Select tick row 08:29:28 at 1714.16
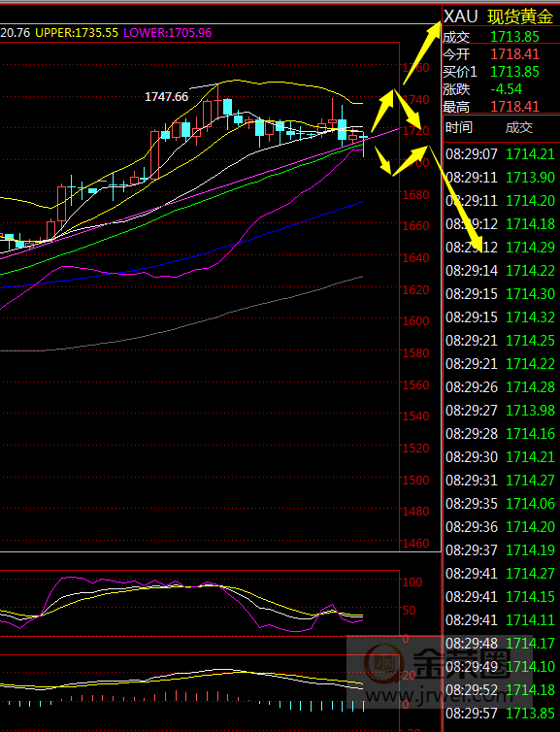The image size is (560, 732). (500, 434)
